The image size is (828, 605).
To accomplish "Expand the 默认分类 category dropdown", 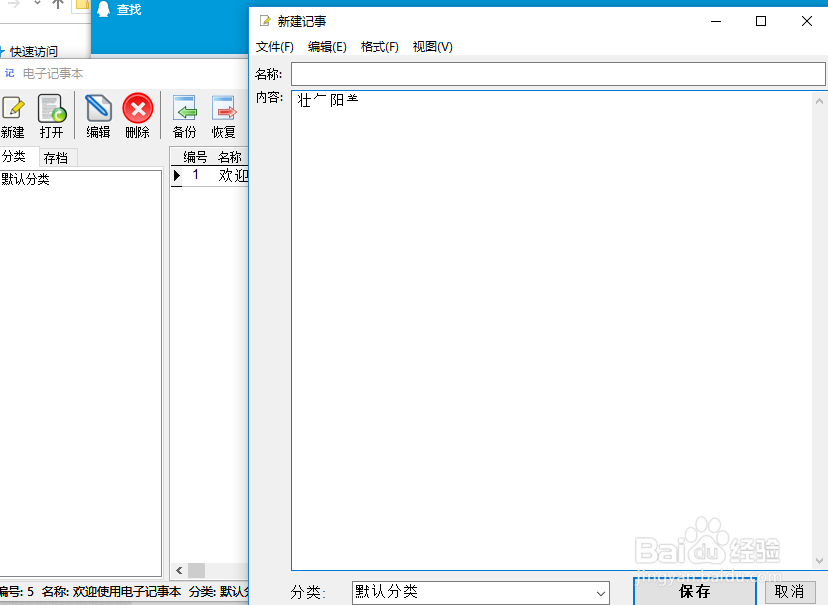I will (x=600, y=593).
